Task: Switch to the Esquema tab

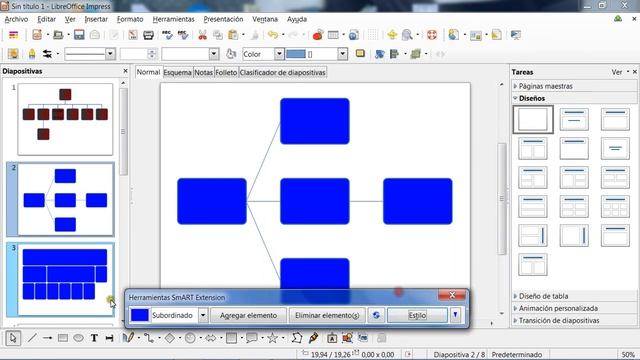Action: coord(178,72)
